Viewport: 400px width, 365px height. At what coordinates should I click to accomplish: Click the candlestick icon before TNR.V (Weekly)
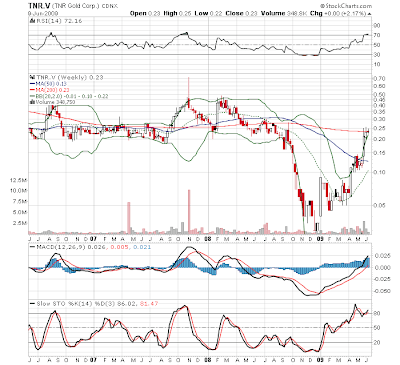(32, 77)
